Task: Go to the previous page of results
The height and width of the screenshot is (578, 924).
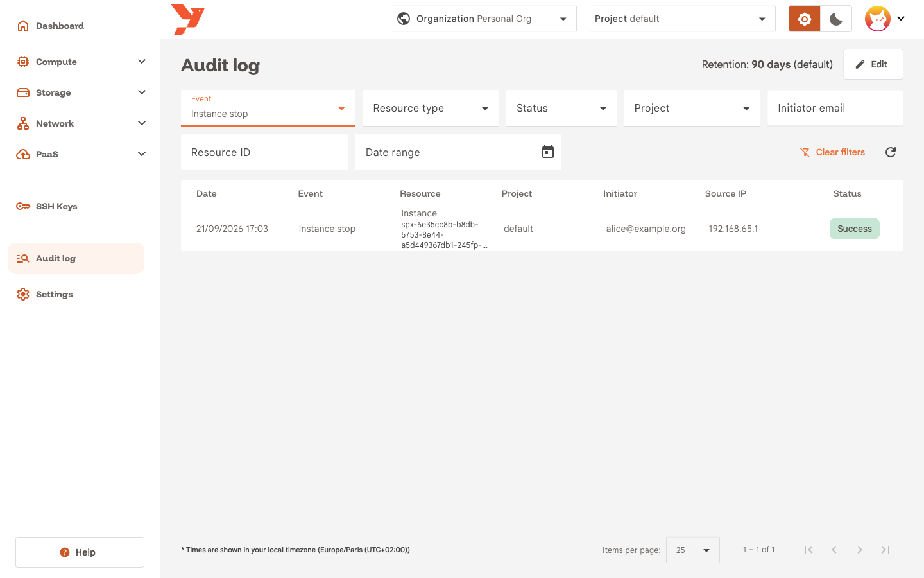Action: pos(834,550)
